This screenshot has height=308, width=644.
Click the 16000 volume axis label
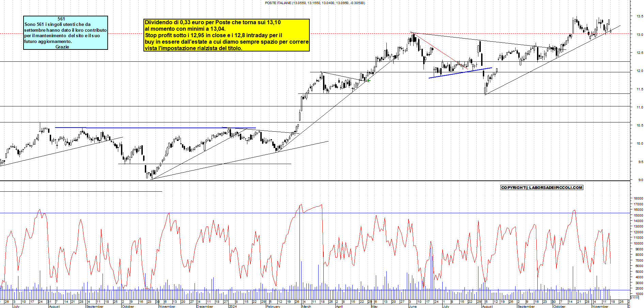638,209
